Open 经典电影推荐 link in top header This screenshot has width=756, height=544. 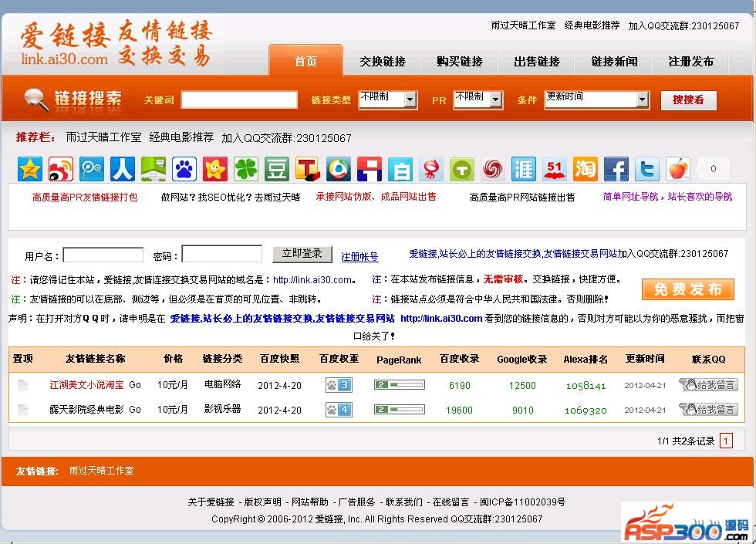pos(592,25)
